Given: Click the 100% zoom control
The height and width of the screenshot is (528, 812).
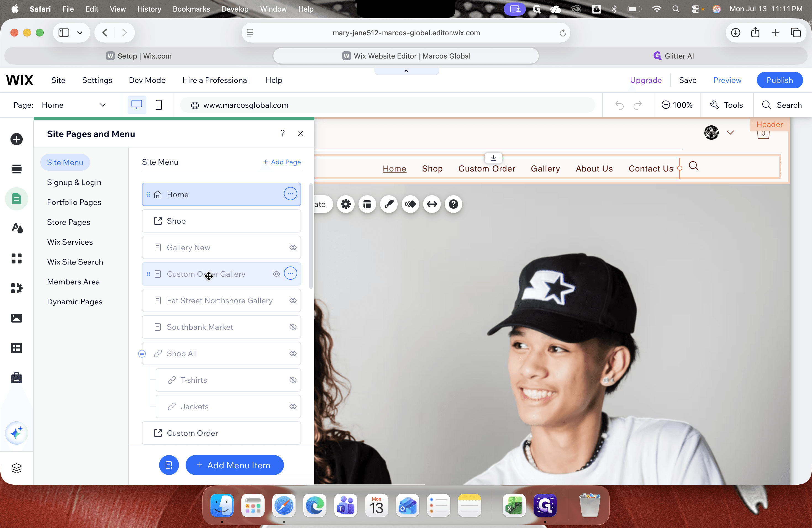Looking at the screenshot, I should [x=677, y=105].
